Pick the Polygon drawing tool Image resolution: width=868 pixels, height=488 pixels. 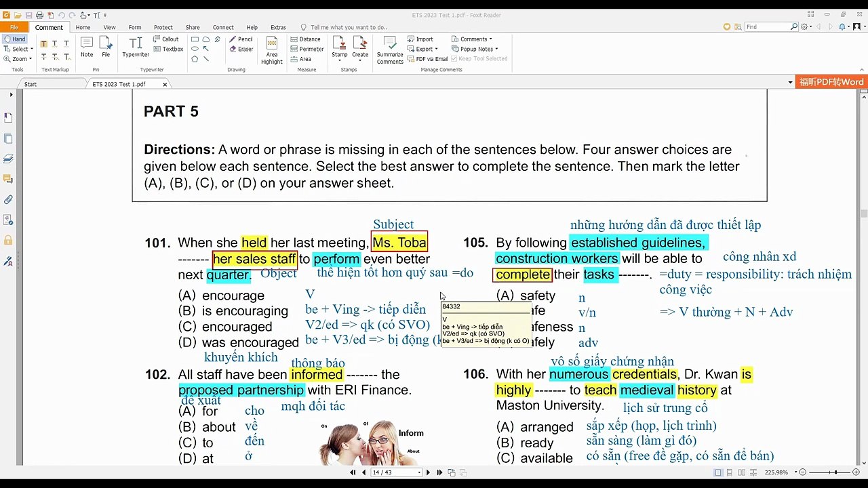(x=195, y=59)
